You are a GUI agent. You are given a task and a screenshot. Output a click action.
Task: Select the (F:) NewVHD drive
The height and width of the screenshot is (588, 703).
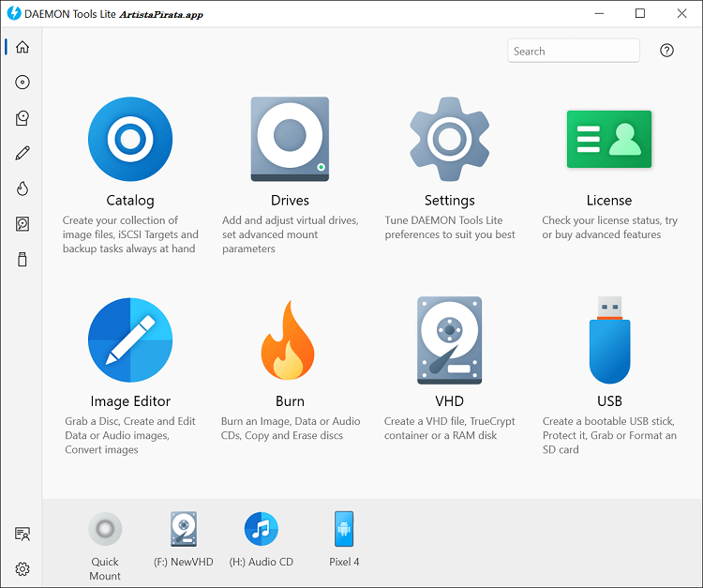[x=183, y=530]
